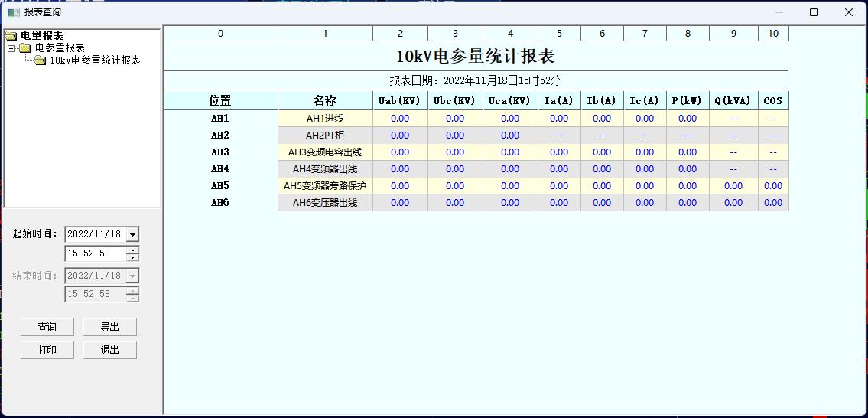Screen dimensions: 868x418
Task: Click the AH5变频器旁路保护 cell
Action: click(325, 186)
